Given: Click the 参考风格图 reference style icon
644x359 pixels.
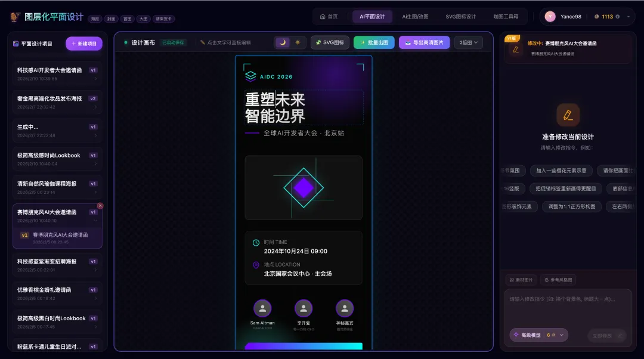Looking at the screenshot, I should [x=558, y=280].
